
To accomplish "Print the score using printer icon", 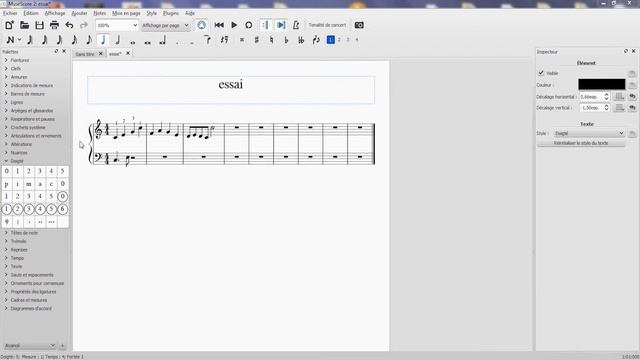I will [54, 25].
